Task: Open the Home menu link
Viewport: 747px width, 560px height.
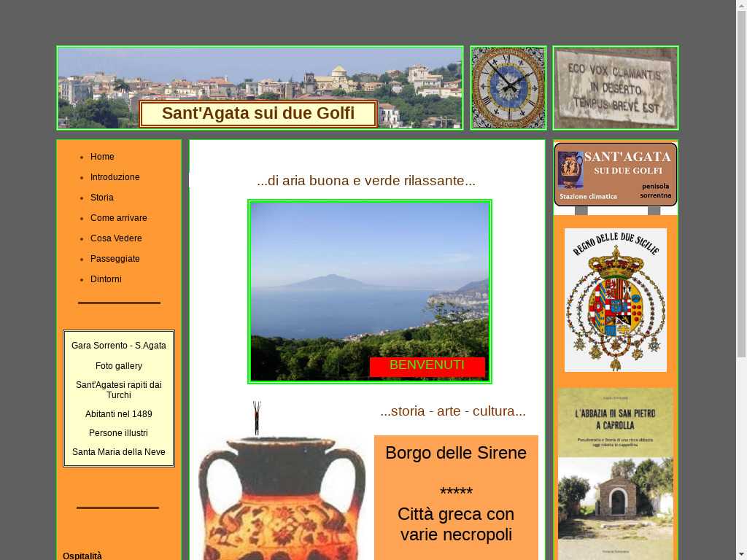Action: coord(102,157)
